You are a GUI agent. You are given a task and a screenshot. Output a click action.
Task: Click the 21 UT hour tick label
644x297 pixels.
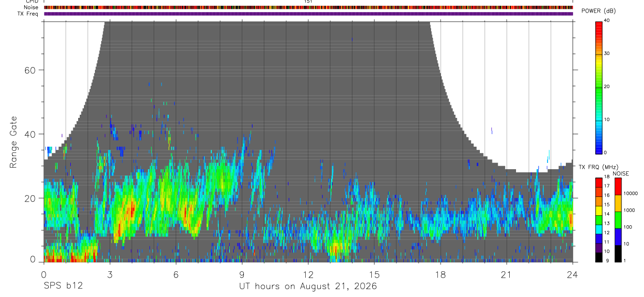(506, 274)
